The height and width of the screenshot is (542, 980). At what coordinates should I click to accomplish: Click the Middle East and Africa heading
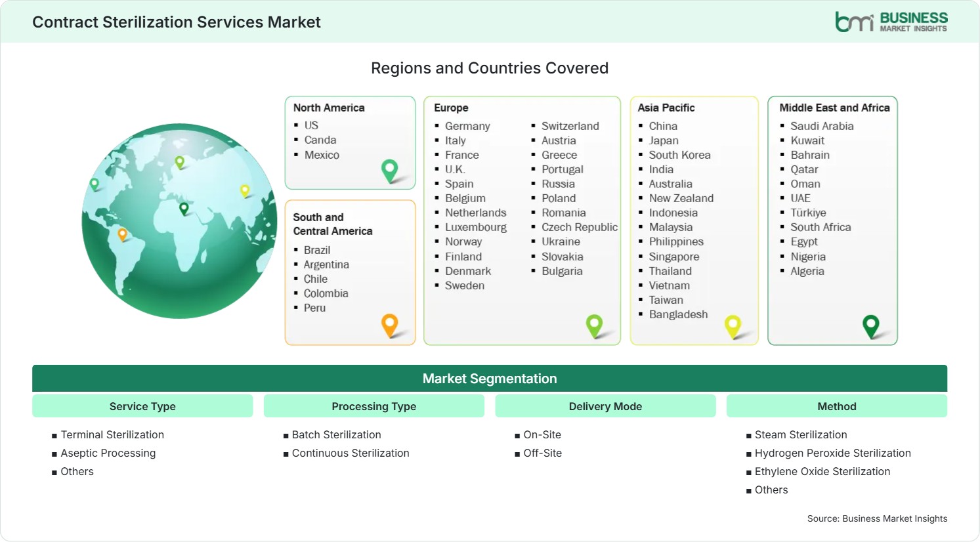tap(834, 108)
